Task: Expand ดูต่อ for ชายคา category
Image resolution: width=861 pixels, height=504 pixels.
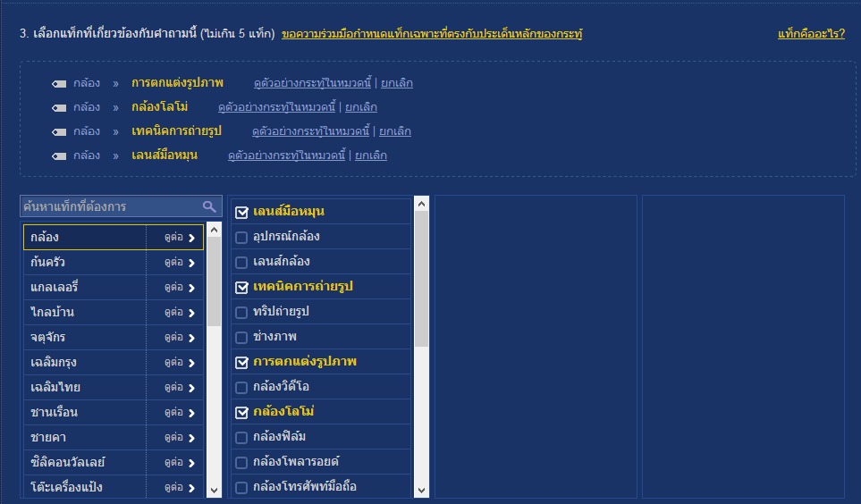Action: click(x=180, y=438)
